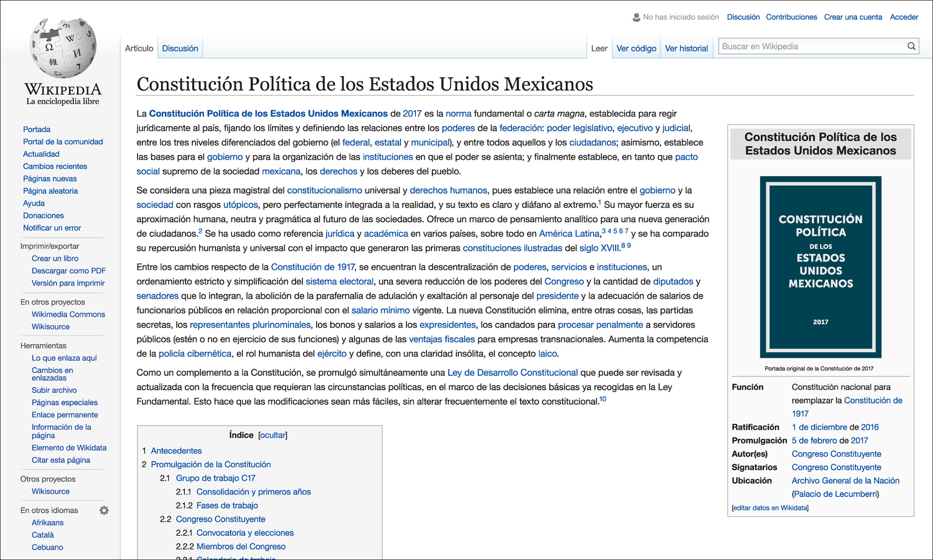
Task: Jump to 'Miembros del Congreso'
Action: point(241,546)
